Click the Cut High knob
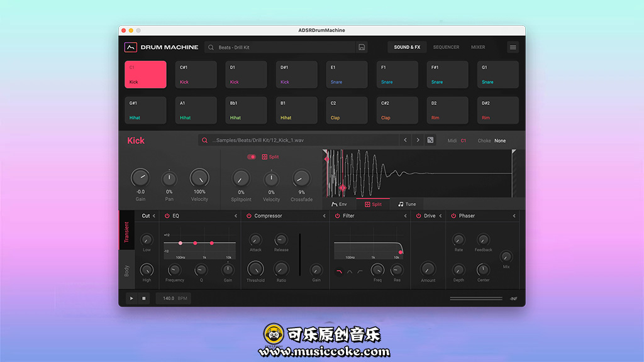 click(x=147, y=270)
